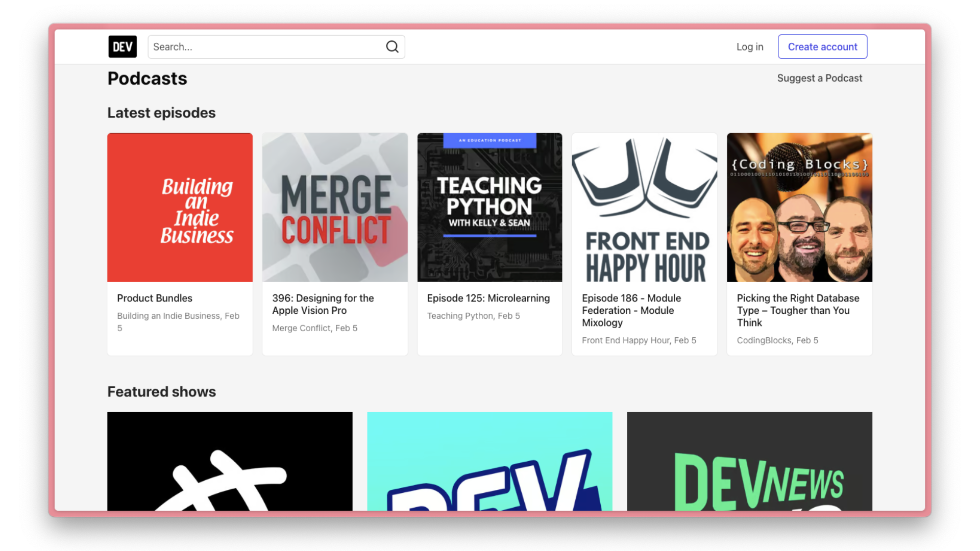The width and height of the screenshot is (980, 551).
Task: Open the Merge Conflict cover image
Action: [335, 207]
